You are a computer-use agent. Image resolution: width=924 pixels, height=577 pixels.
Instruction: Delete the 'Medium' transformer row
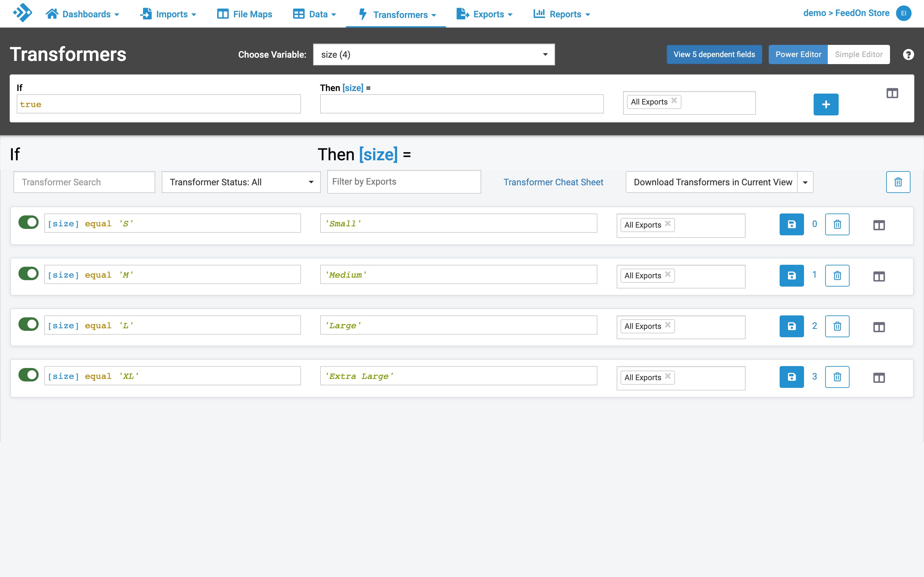837,276
